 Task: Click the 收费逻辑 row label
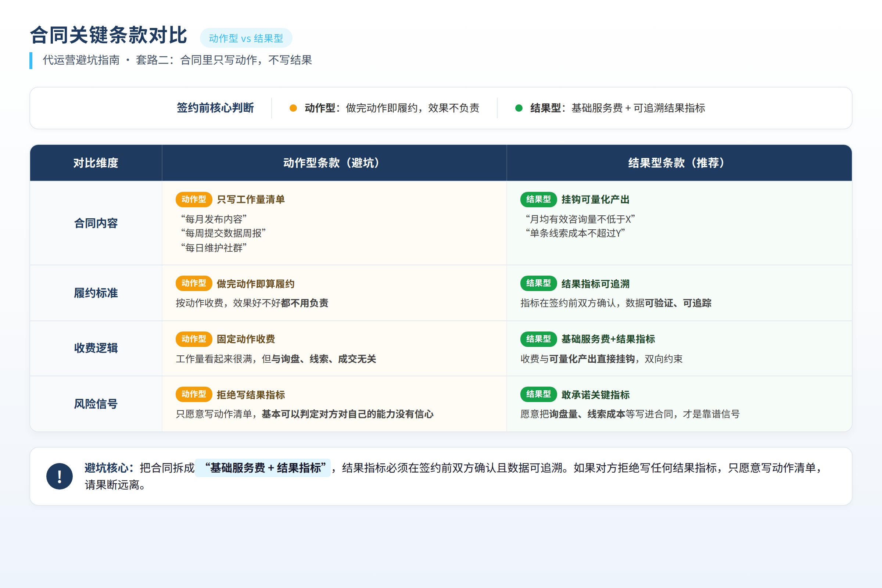point(96,348)
